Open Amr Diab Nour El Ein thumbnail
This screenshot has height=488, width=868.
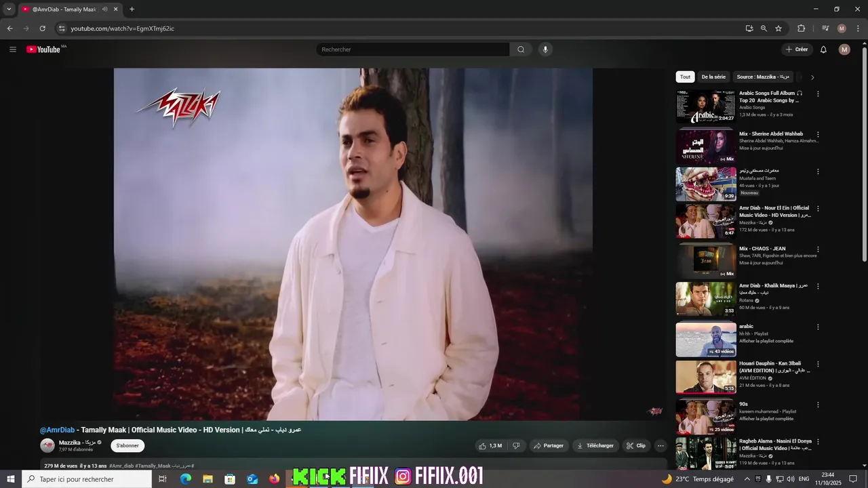tap(706, 221)
